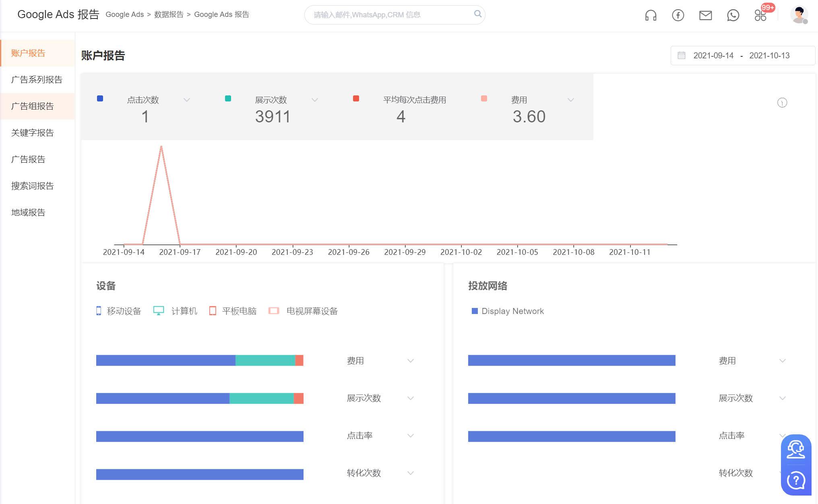Click the 费用 stacked bar in 设备
This screenshot has height=504, width=818.
point(200,360)
